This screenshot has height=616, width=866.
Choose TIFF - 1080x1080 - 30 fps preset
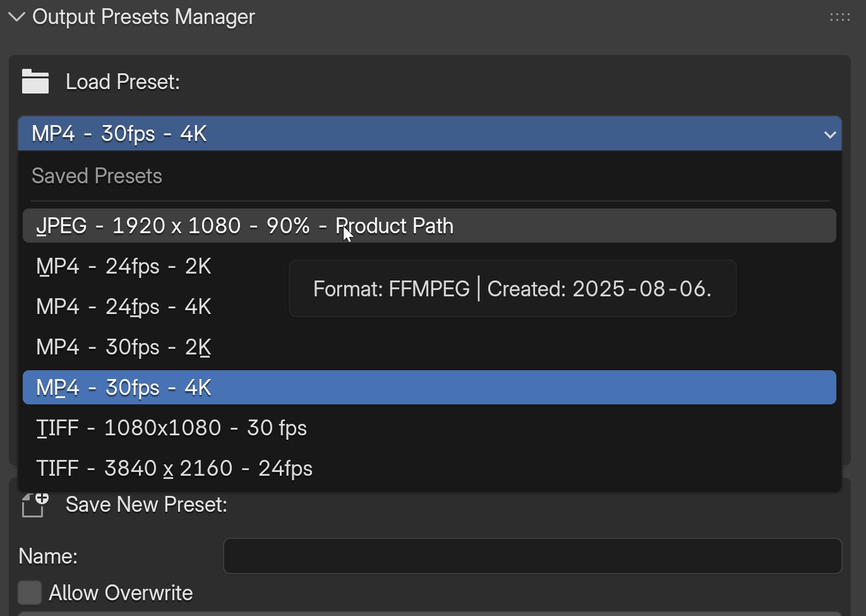[x=430, y=428]
